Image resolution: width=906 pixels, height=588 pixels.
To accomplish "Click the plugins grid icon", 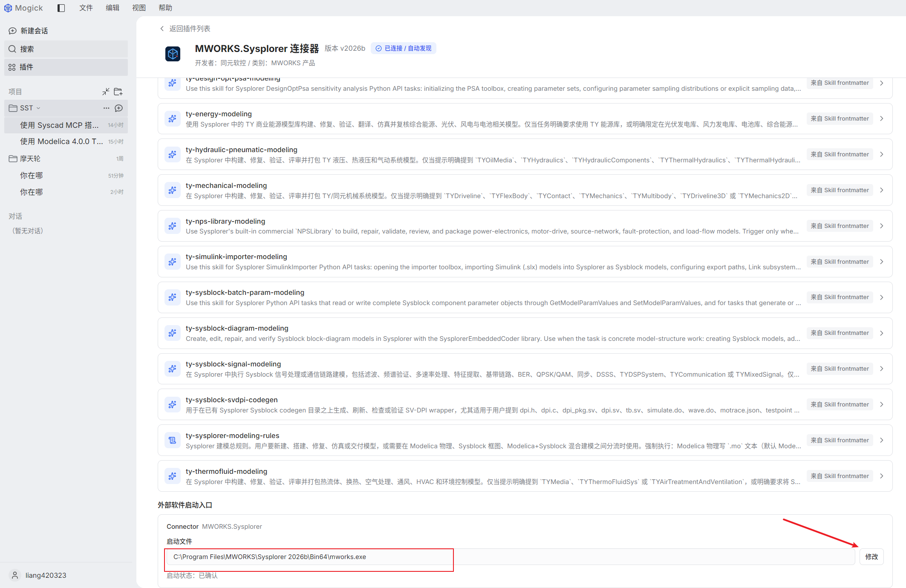I will tap(12, 67).
